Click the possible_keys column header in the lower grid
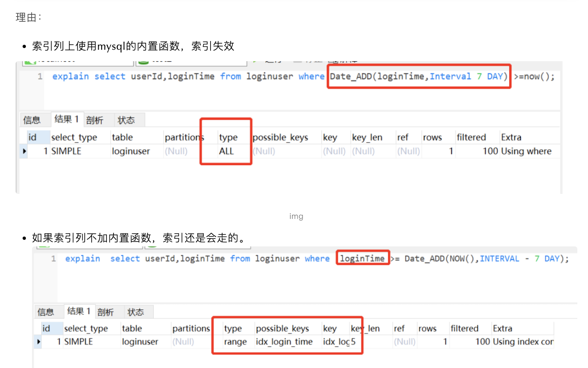 (282, 329)
